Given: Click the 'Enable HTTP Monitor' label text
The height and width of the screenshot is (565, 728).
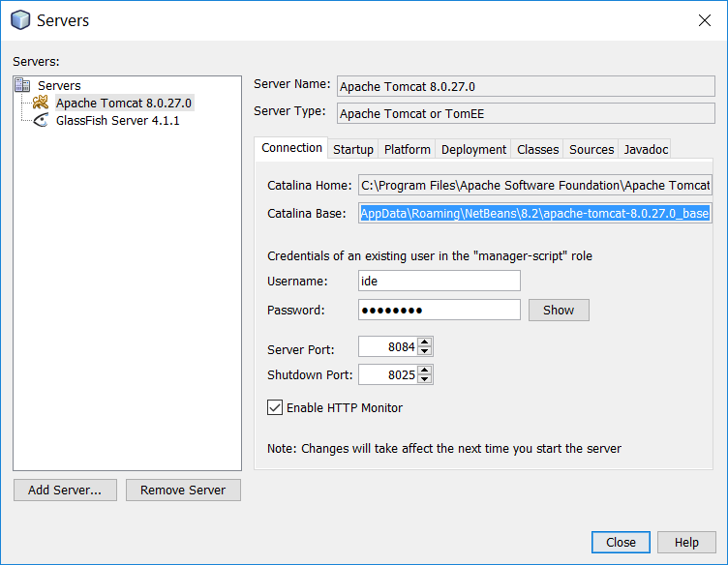Looking at the screenshot, I should click(344, 407).
